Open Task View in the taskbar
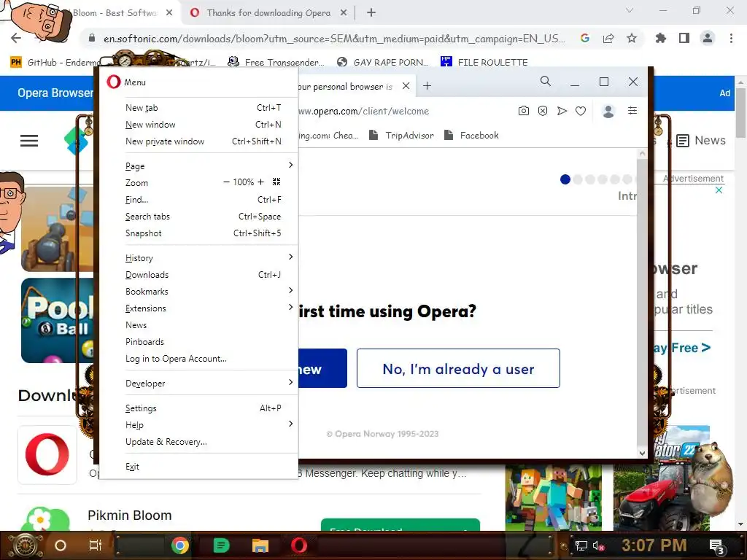 (96, 545)
